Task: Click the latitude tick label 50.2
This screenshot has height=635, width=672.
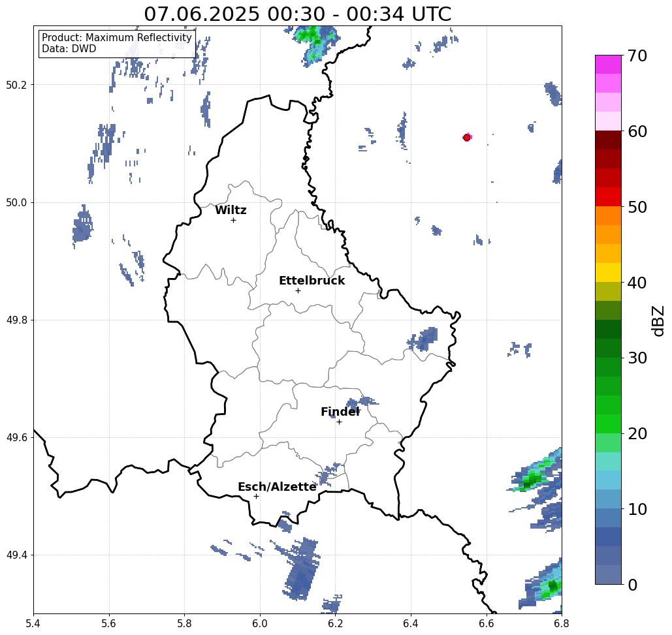Action: [16, 85]
